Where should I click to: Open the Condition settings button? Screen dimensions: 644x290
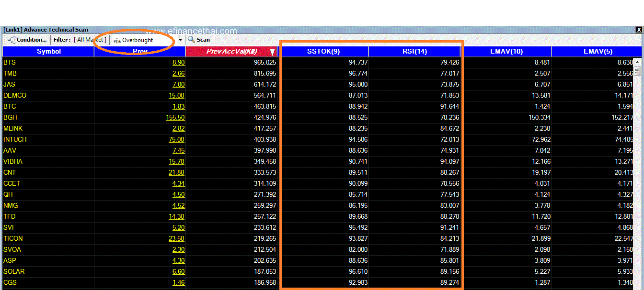click(x=27, y=40)
